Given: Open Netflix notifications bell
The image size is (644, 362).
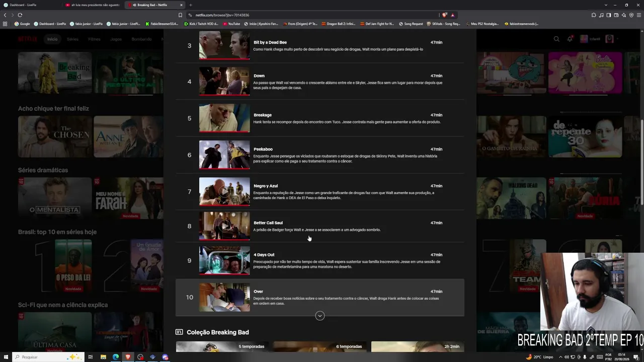Looking at the screenshot, I should pyautogui.click(x=570, y=39).
